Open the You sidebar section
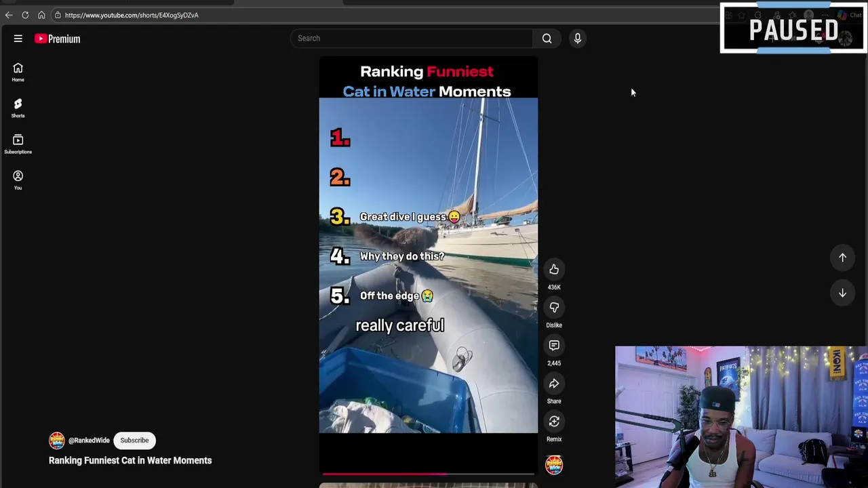Viewport: 868px width, 488px height. coord(18,180)
